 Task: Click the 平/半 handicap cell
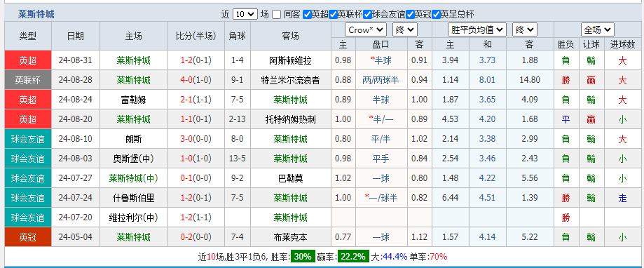pyautogui.click(x=381, y=140)
